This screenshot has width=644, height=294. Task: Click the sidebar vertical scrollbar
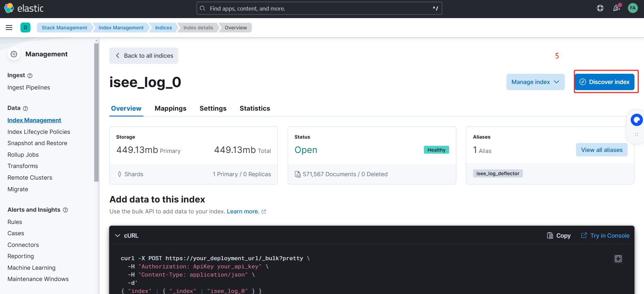(x=96, y=113)
